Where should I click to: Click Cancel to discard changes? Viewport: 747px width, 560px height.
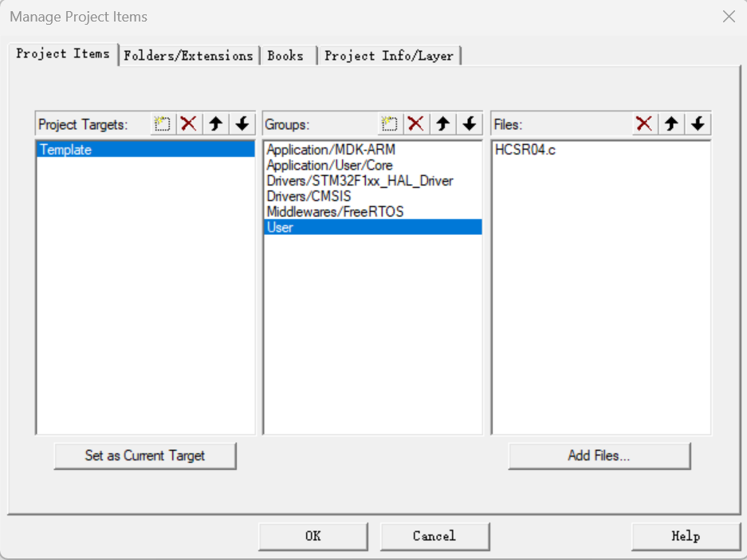(434, 536)
